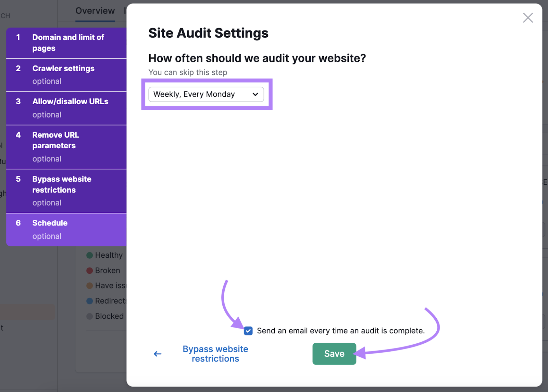Close the Site Audit Settings dialog
548x392 pixels.
(527, 18)
